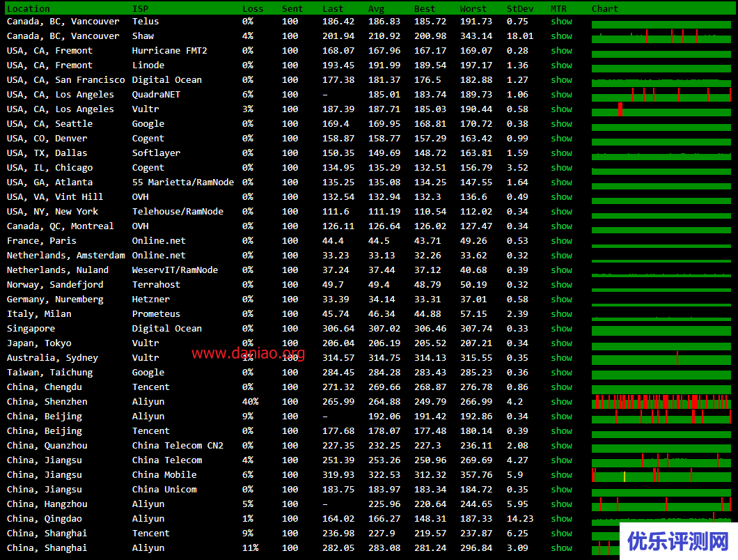Show MTR for Los Angeles QuadraNET
738x560 pixels.
click(561, 94)
